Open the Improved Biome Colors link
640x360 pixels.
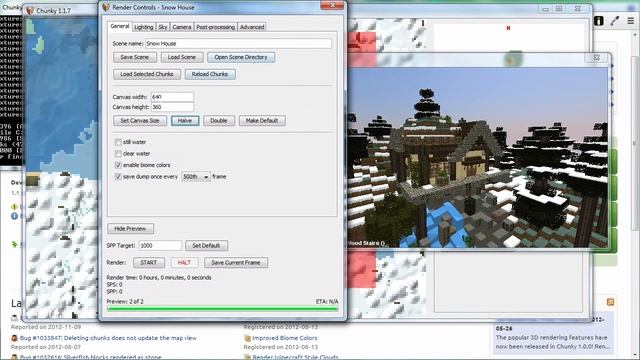tap(284, 338)
